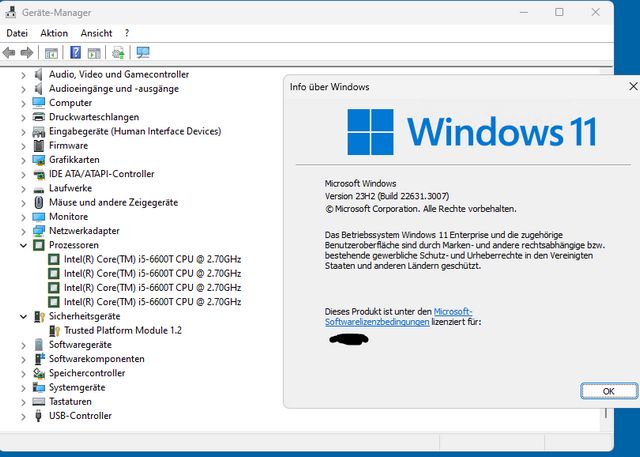The image size is (640, 457).
Task: Open the Help toolbar icon with question mark
Action: 76,53
